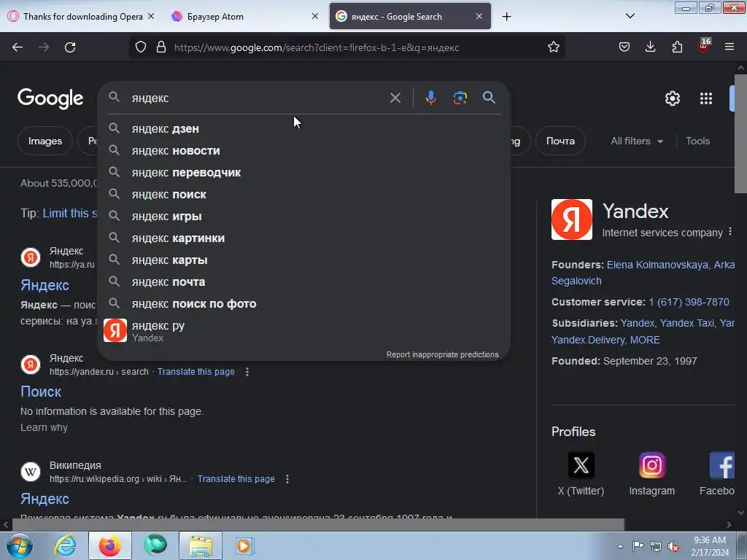Choose suggestion яндекс карты
Viewport: 747px width, 560px height.
[304, 260]
